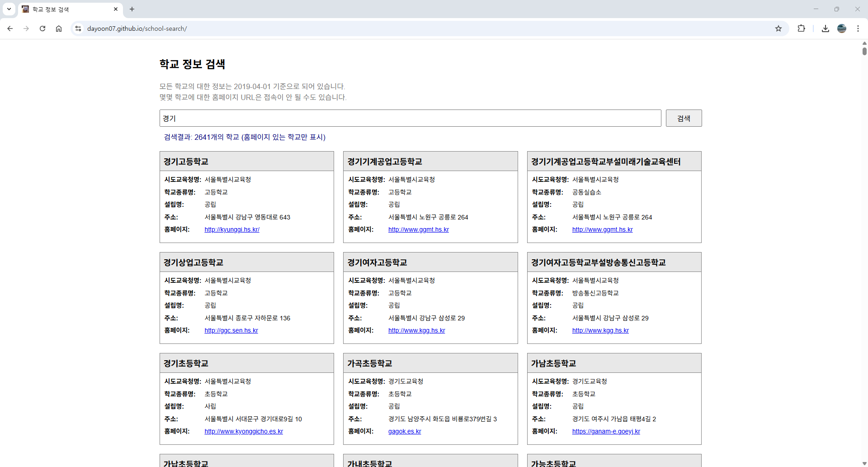This screenshot has height=467, width=868.
Task: Click the 검색 button
Action: (x=684, y=118)
